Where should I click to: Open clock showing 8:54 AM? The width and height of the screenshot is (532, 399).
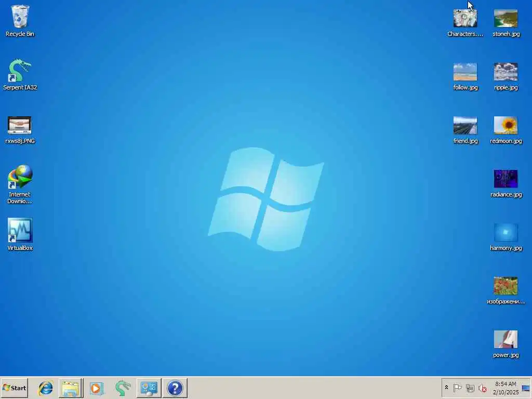coord(506,388)
